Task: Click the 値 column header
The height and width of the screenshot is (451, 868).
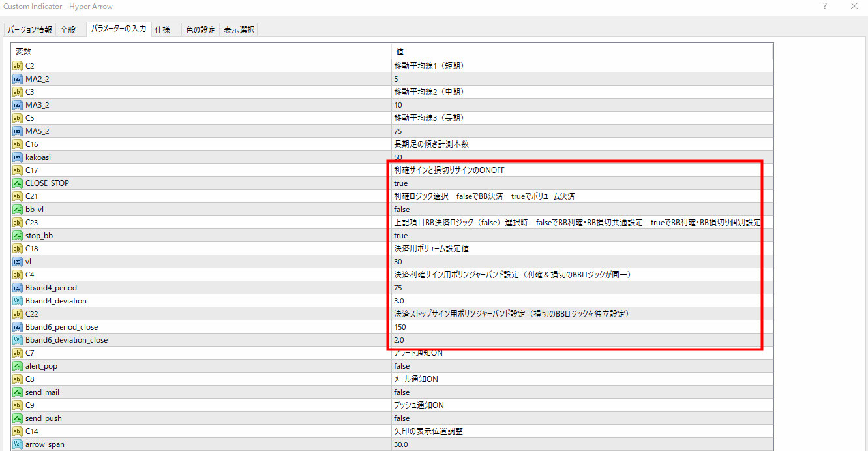Action: [x=582, y=51]
